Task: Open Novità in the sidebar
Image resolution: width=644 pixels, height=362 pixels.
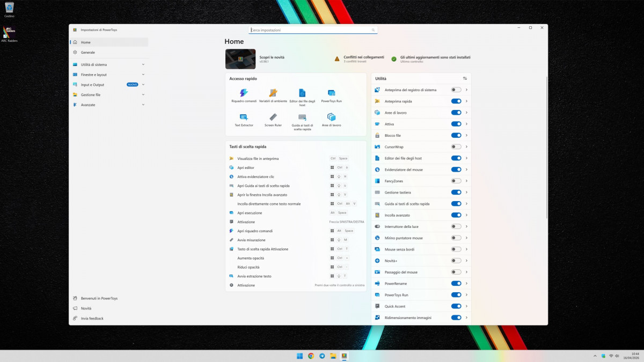Action: 109,308
